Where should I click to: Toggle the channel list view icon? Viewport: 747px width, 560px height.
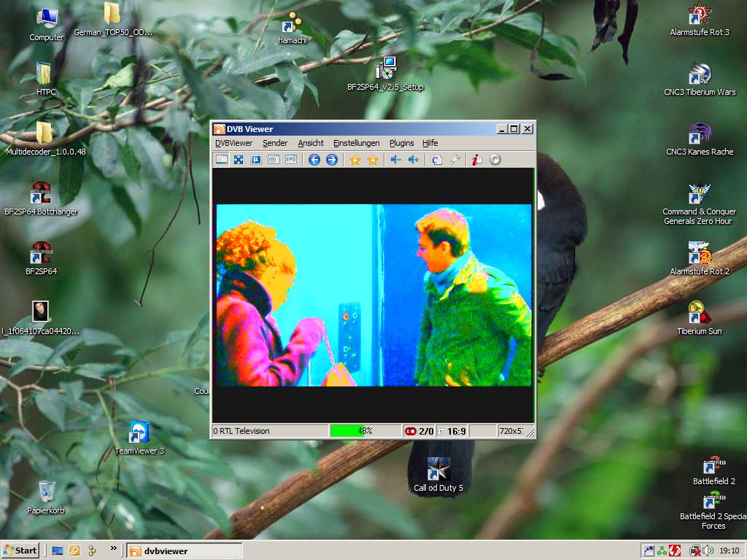tap(222, 160)
